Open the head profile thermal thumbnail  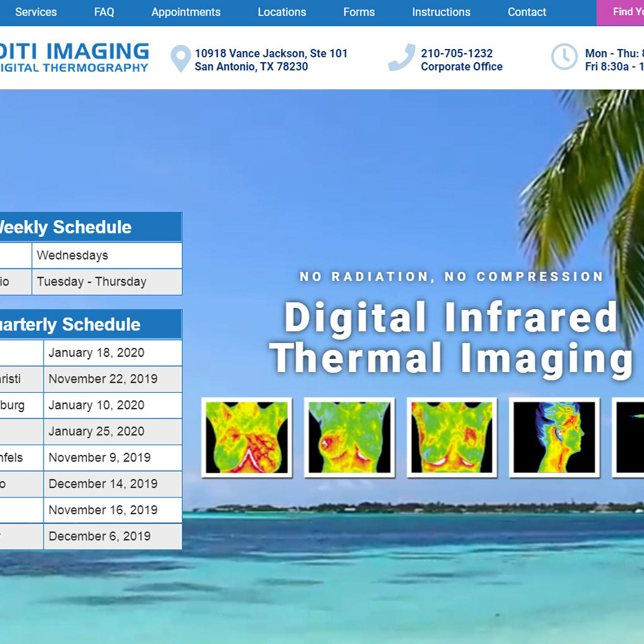(554, 438)
